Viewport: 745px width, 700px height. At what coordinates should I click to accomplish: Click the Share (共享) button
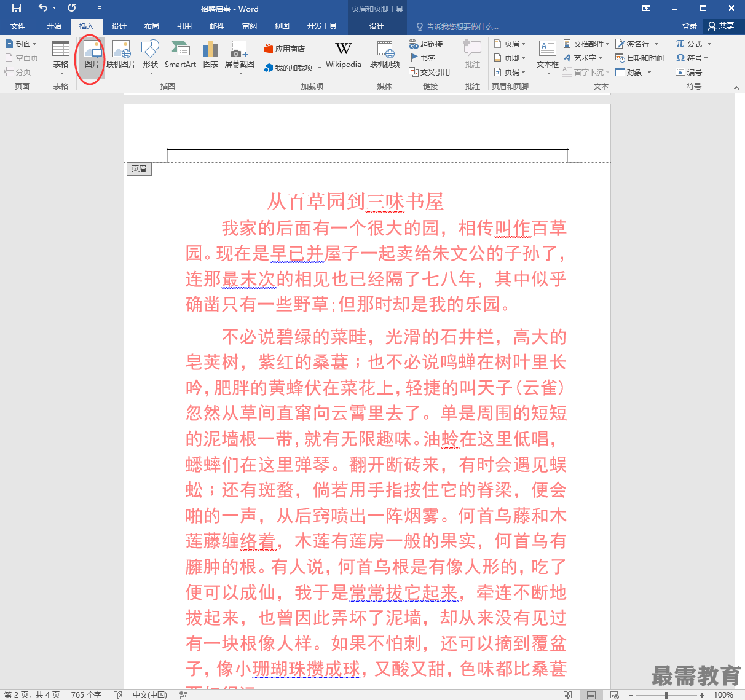point(721,26)
